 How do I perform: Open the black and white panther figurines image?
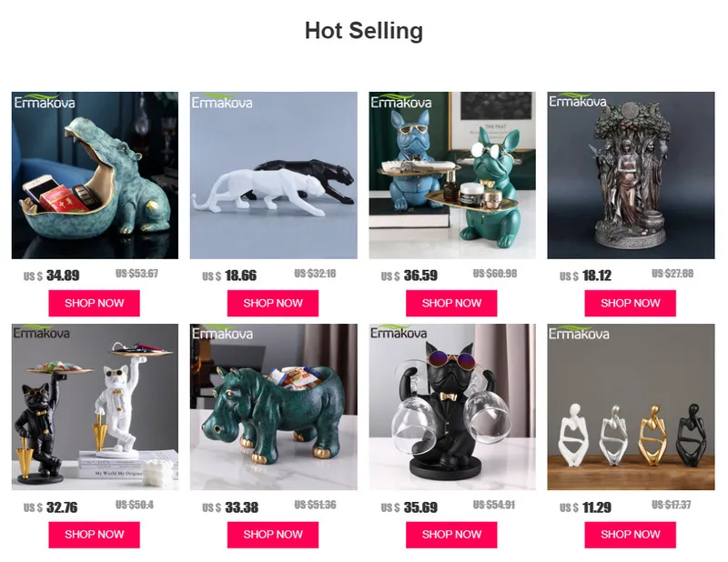pyautogui.click(x=274, y=175)
